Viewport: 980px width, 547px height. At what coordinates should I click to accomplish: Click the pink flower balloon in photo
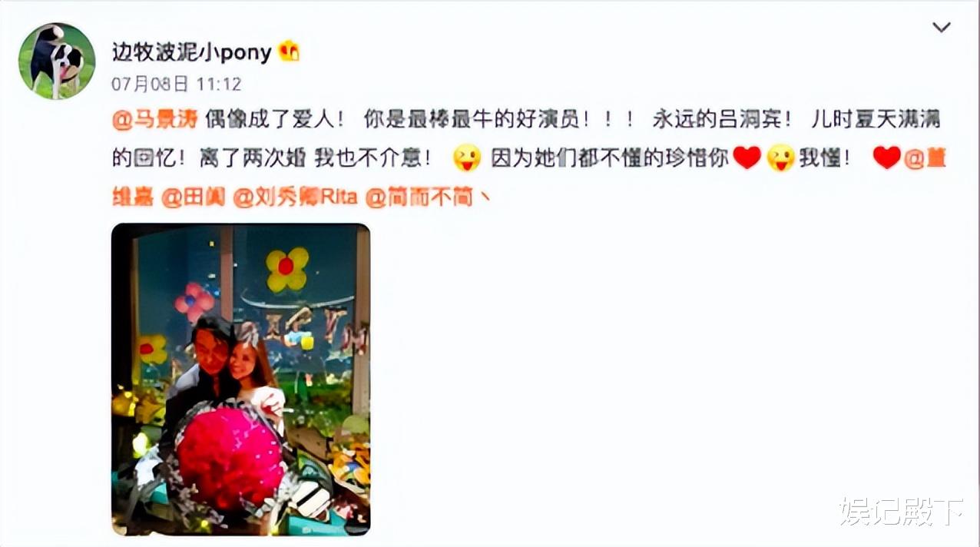194,301
